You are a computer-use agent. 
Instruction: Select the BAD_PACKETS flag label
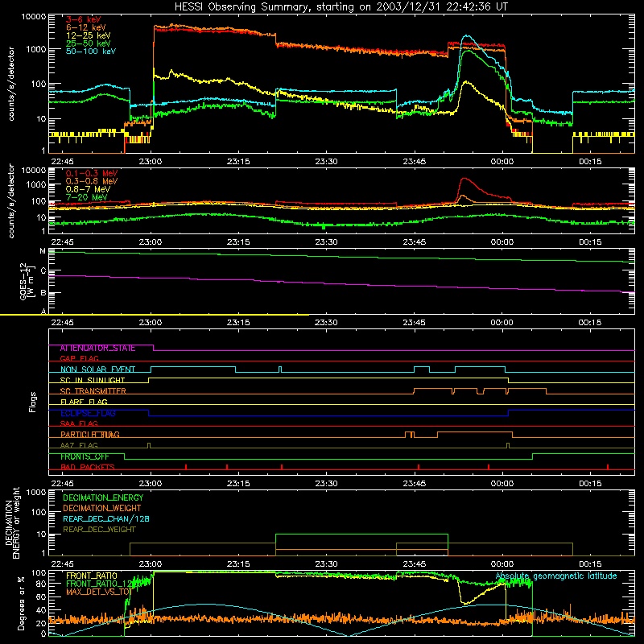coord(88,467)
